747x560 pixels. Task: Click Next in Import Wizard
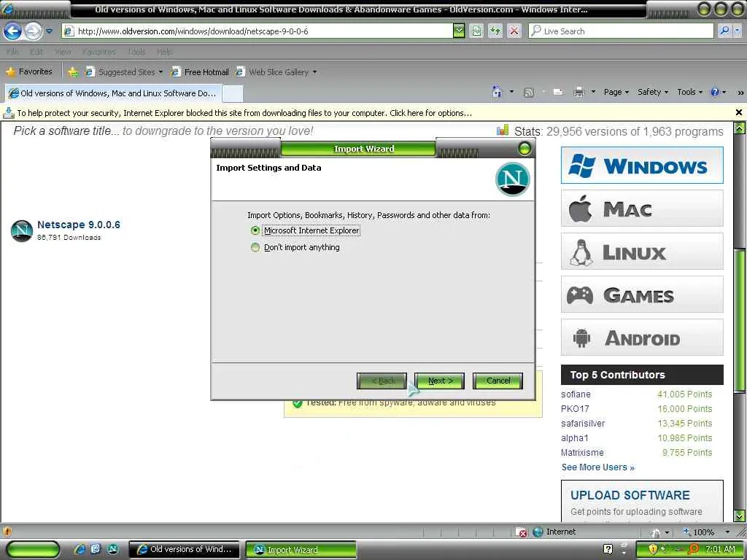coord(439,381)
